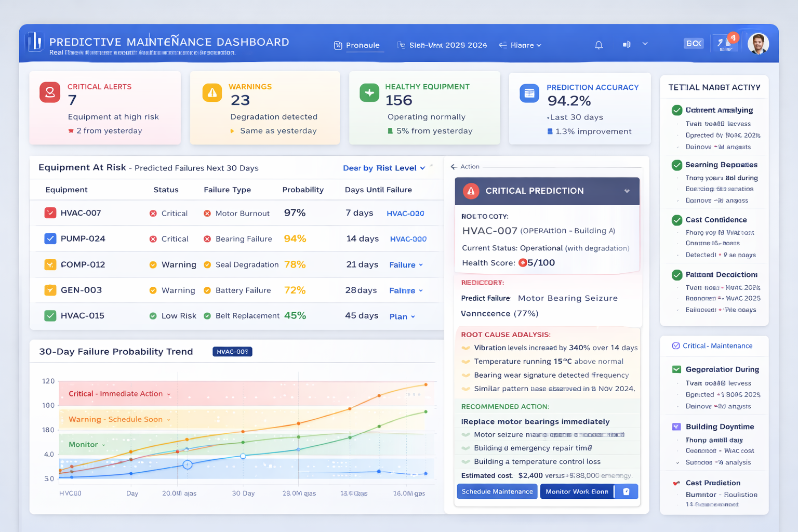Click the Prediction Accuracy blue icon
Viewport: 798px width, 532px height.
coord(529,94)
